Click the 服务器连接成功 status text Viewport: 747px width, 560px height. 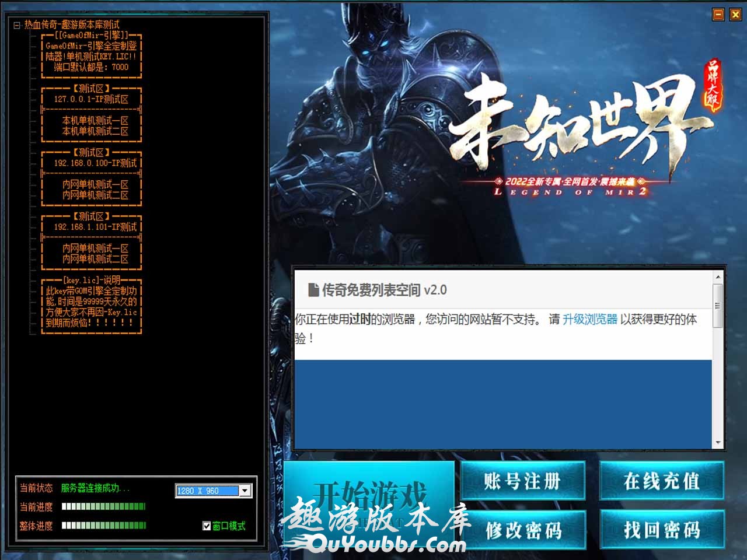pos(95,488)
